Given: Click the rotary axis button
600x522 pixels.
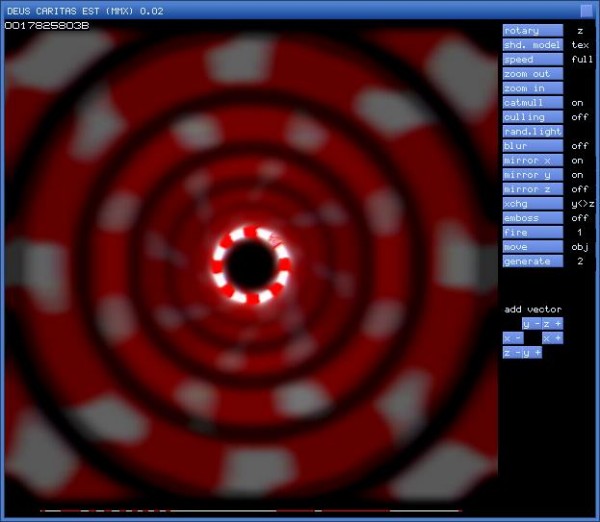Looking at the screenshot, I should 532,31.
